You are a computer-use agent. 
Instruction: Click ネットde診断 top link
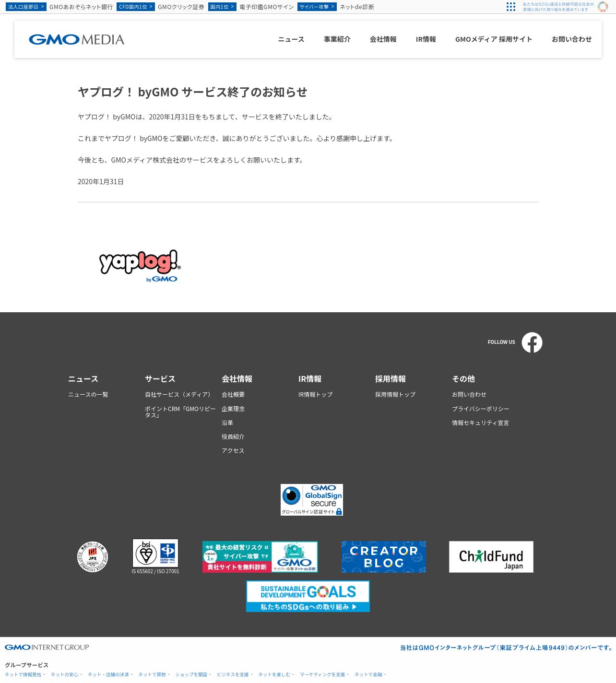(x=357, y=7)
